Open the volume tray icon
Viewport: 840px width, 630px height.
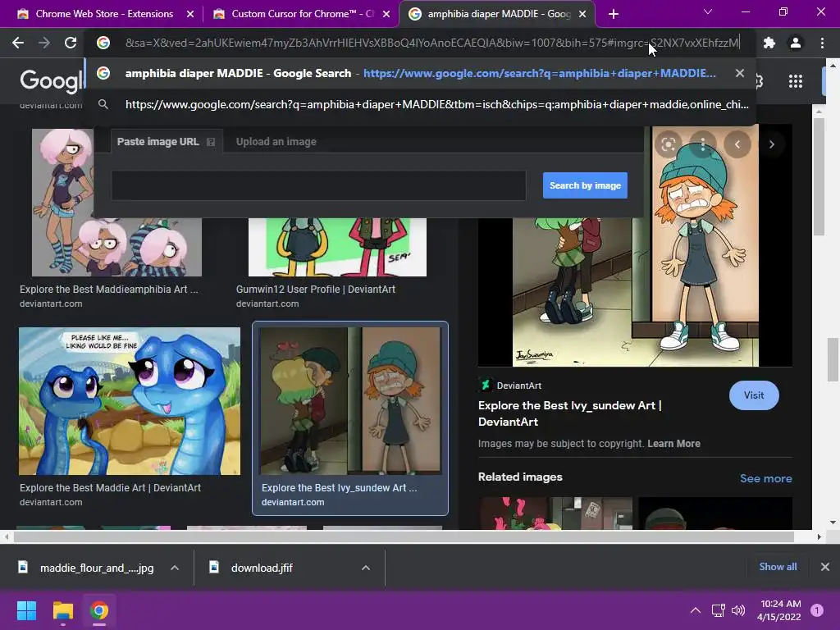tap(738, 610)
